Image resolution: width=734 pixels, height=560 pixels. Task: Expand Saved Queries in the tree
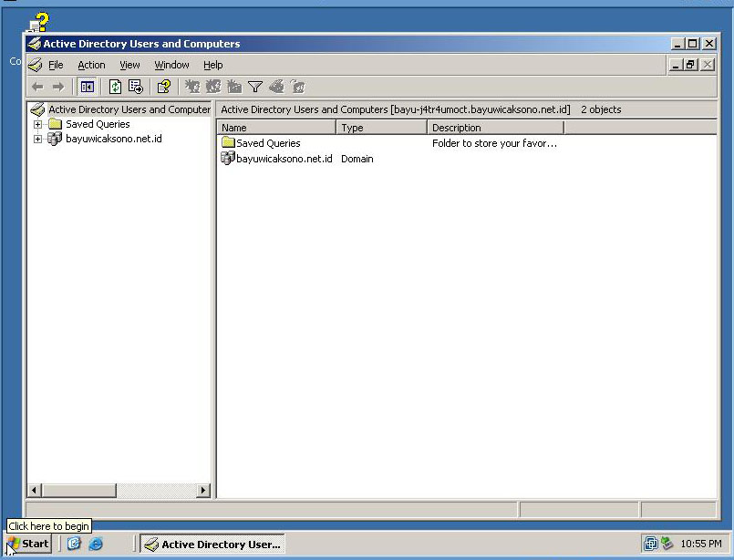click(38, 124)
